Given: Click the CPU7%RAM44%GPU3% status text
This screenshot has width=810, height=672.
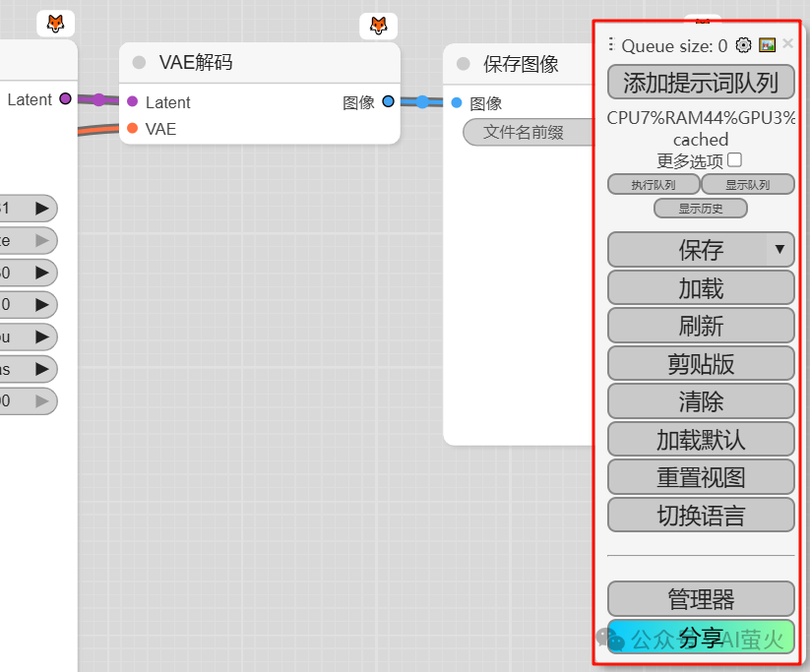Looking at the screenshot, I should tap(701, 118).
